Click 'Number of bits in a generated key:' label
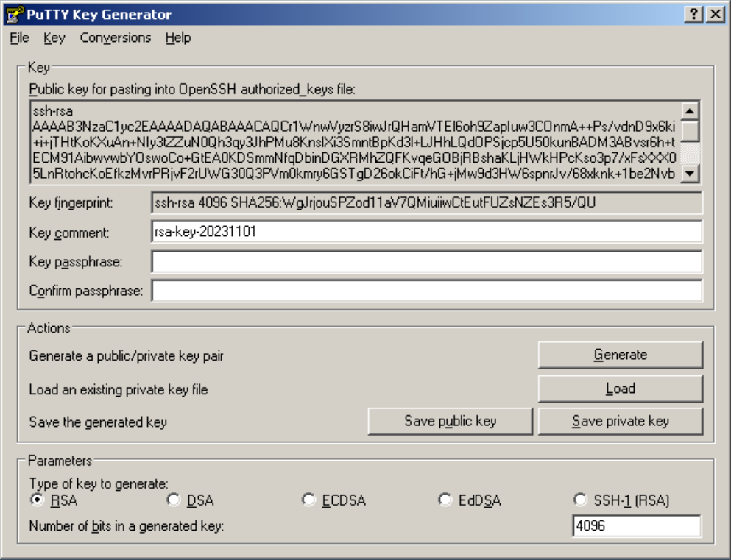Image resolution: width=731 pixels, height=560 pixels. [127, 526]
